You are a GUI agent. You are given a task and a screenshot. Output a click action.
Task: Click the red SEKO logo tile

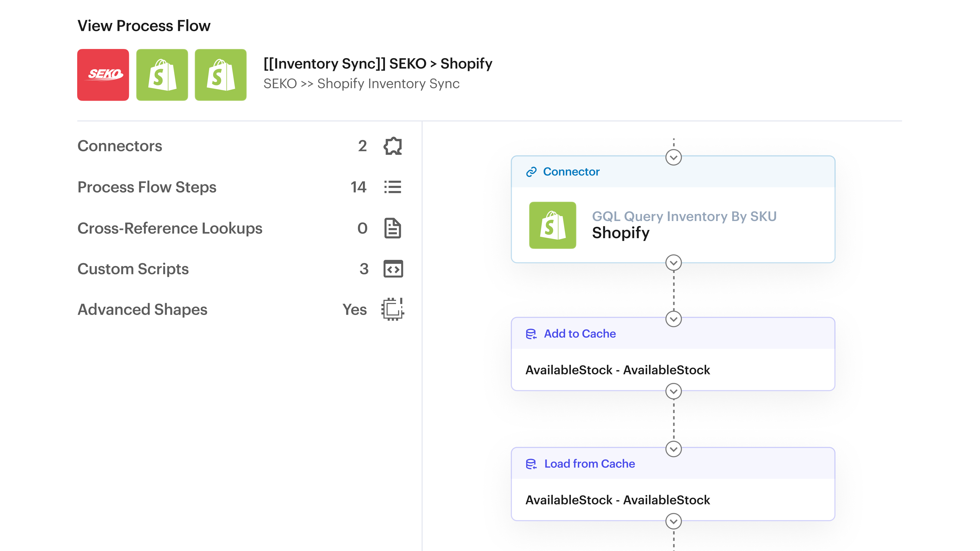[x=103, y=74]
